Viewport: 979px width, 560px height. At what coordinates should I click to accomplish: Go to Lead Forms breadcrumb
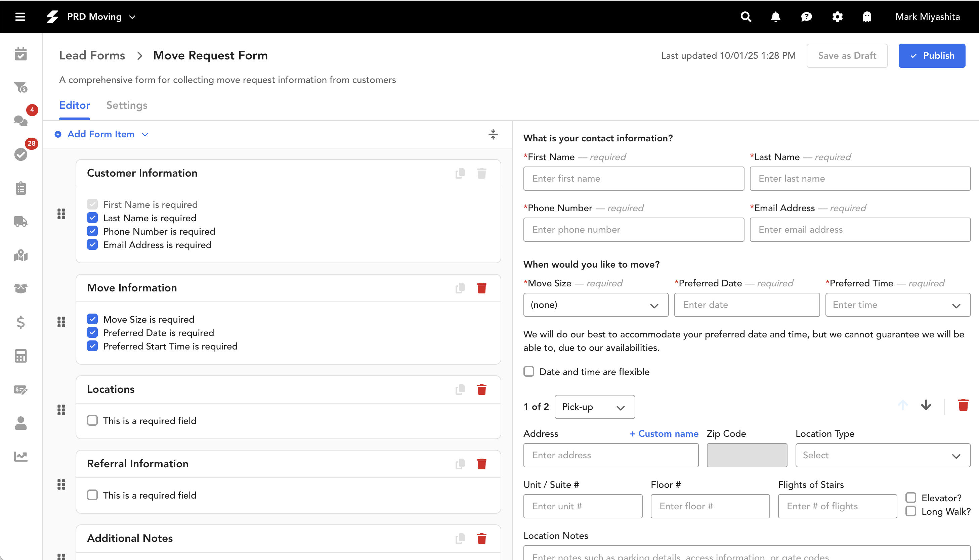tap(92, 55)
